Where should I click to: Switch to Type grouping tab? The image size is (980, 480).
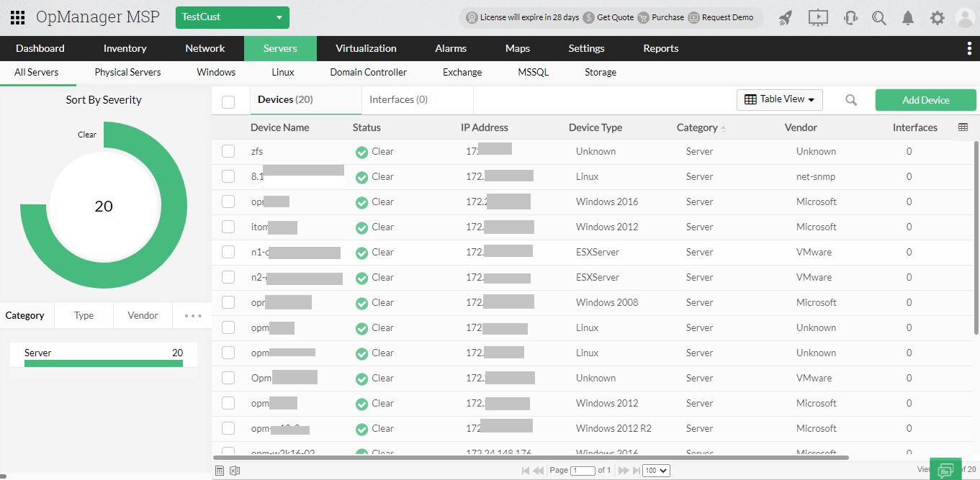tap(84, 315)
